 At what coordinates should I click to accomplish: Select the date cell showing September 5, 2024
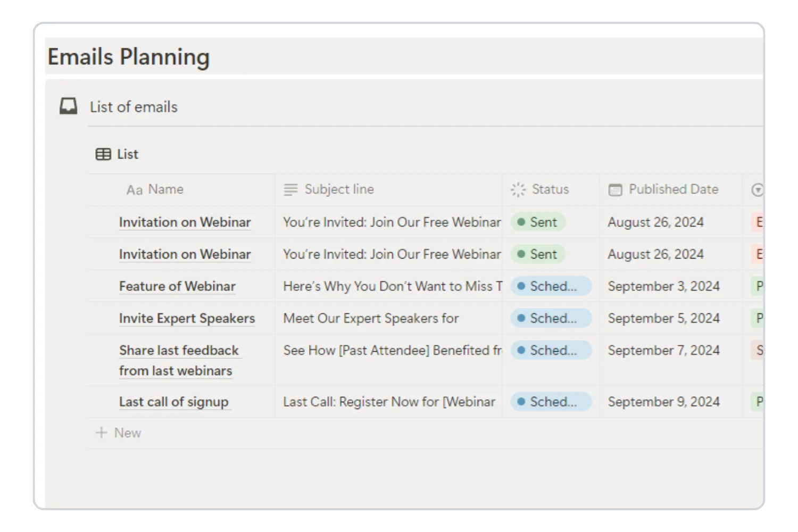(663, 318)
